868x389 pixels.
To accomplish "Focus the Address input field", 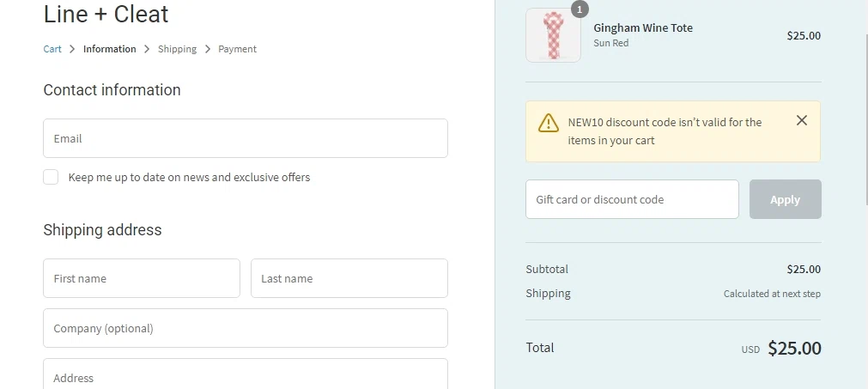I will click(x=246, y=374).
